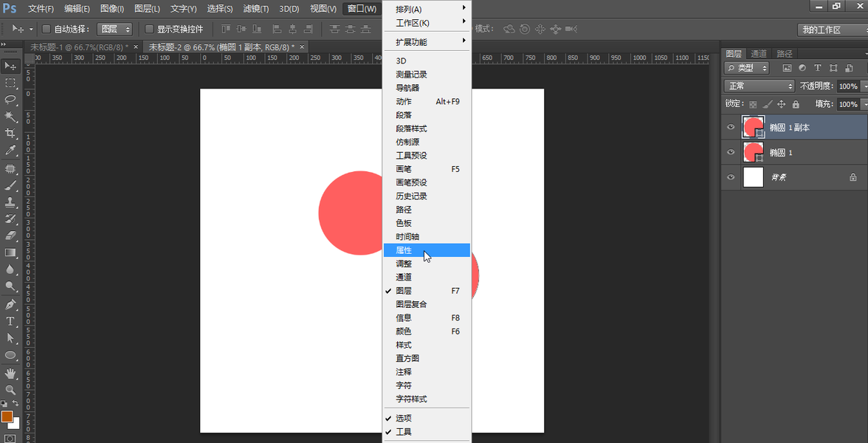Select the Path Selection tool
Screen dimensions: 868x443
point(10,338)
